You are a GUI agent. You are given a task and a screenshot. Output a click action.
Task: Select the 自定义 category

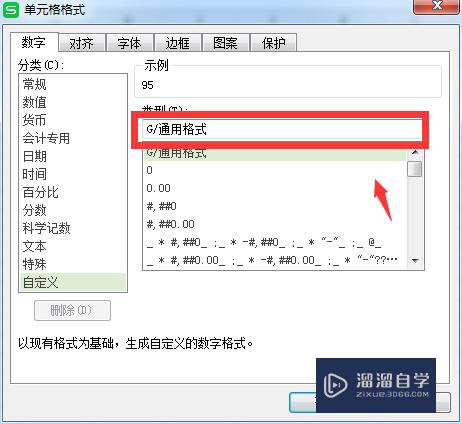(73, 282)
